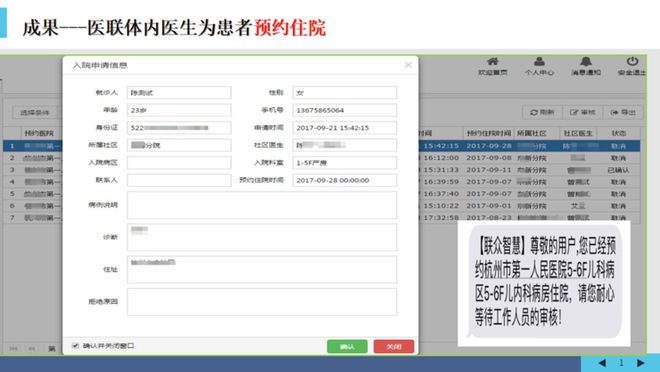The image size is (660, 372).
Task: Click the 社区医生 field
Action: (x=345, y=145)
